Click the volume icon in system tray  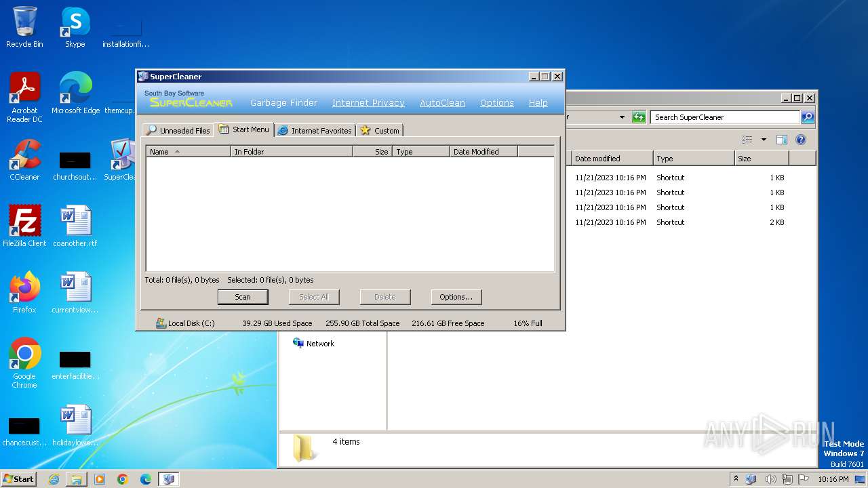[x=770, y=479]
